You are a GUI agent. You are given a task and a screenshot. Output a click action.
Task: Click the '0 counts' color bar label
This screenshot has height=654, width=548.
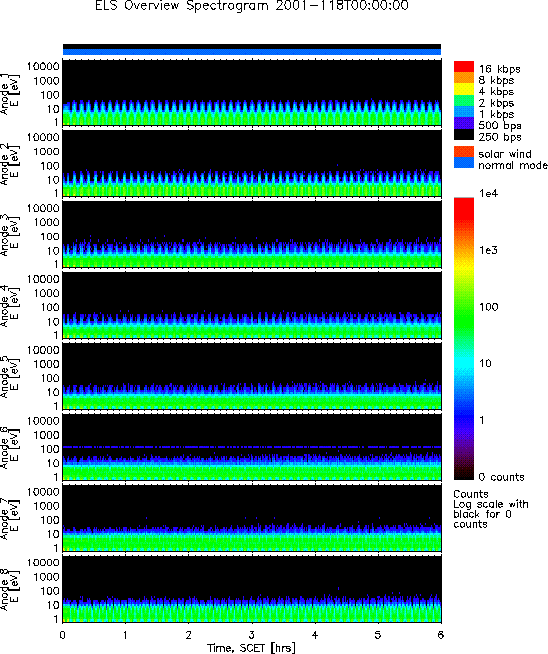point(501,477)
